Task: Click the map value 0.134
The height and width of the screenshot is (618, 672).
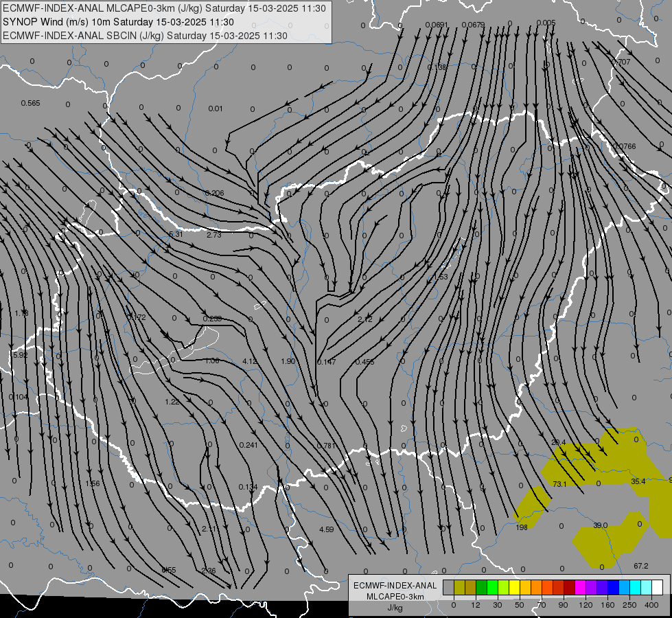Action: tap(248, 487)
